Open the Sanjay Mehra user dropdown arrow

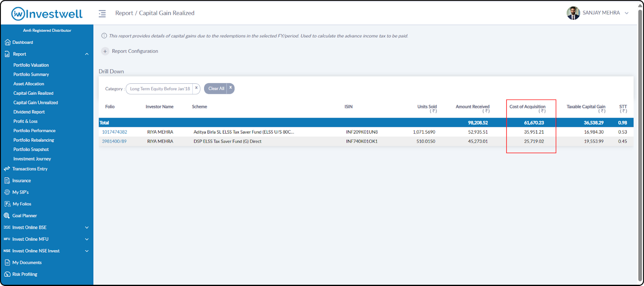(627, 13)
